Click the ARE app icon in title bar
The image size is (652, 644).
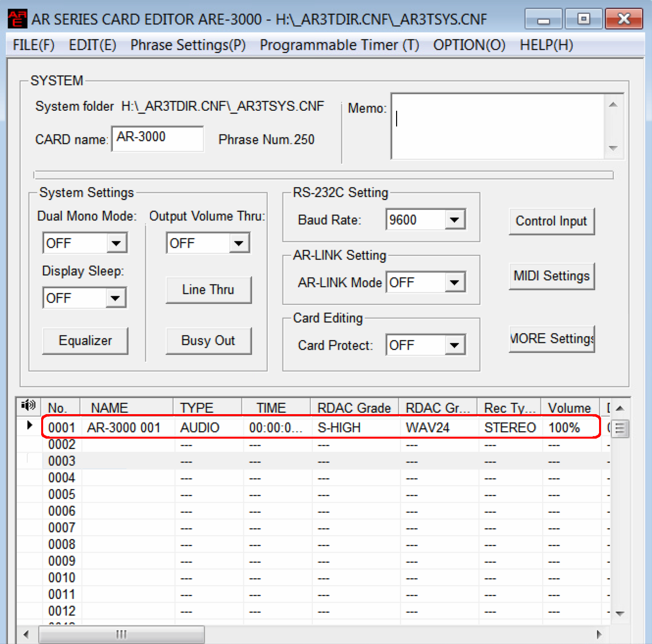pos(18,19)
